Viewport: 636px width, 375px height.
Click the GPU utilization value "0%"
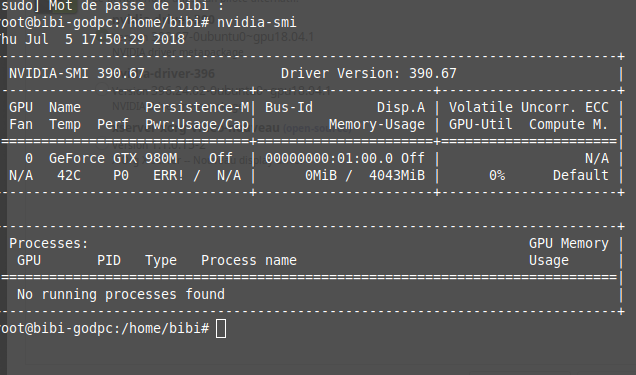[497, 176]
